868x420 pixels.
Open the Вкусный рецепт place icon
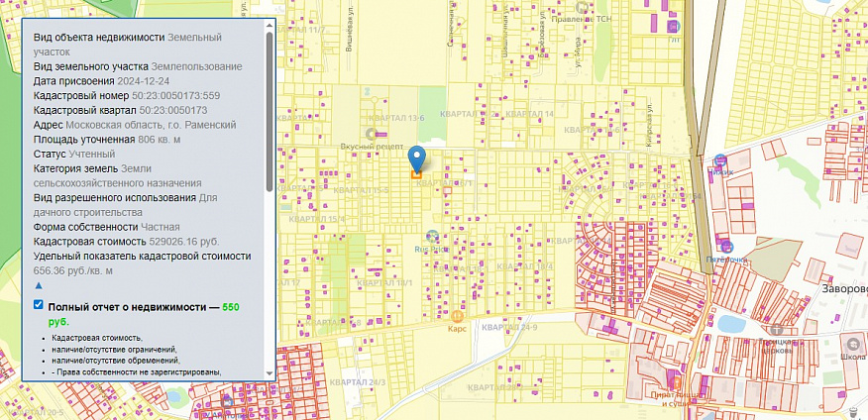click(371, 134)
